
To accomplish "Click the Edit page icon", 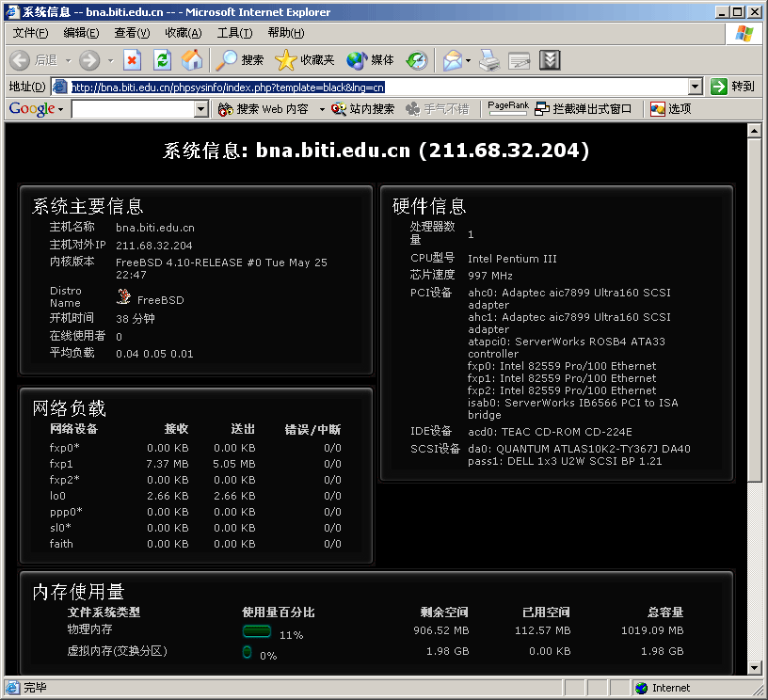I will pyautogui.click(x=520, y=60).
